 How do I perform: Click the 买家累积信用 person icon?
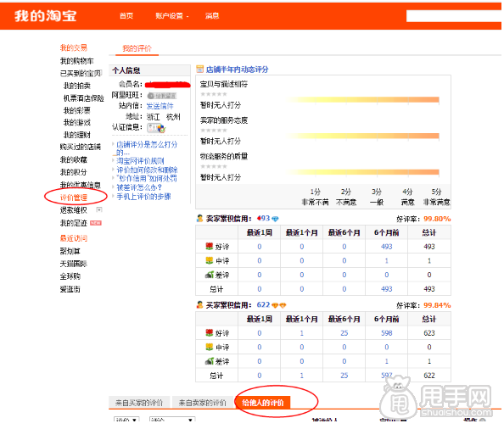click(199, 304)
